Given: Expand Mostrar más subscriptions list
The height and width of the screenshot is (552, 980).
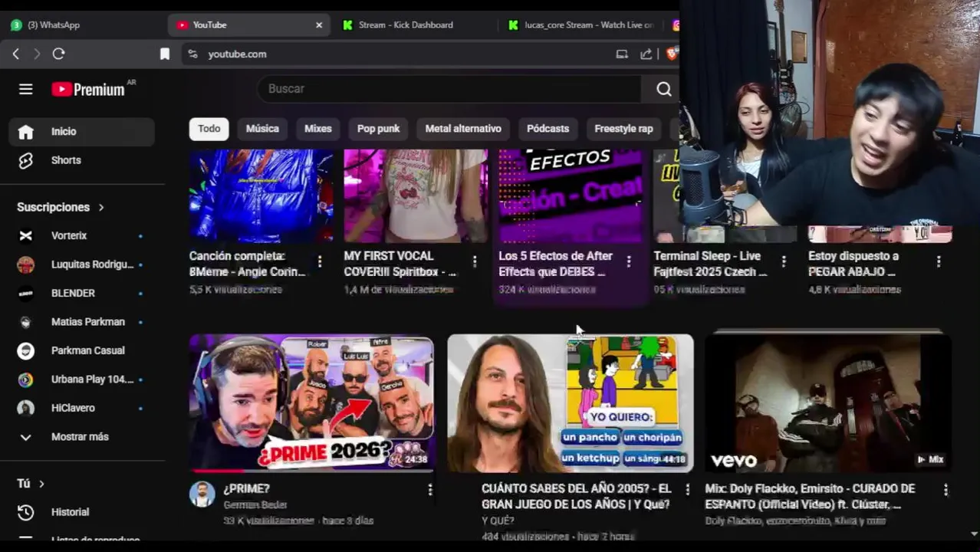Looking at the screenshot, I should click(x=82, y=437).
